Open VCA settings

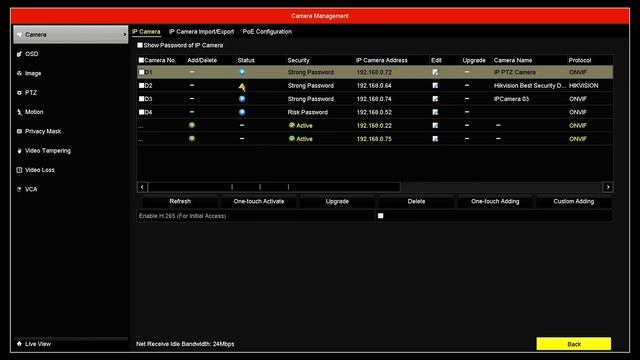click(x=31, y=189)
